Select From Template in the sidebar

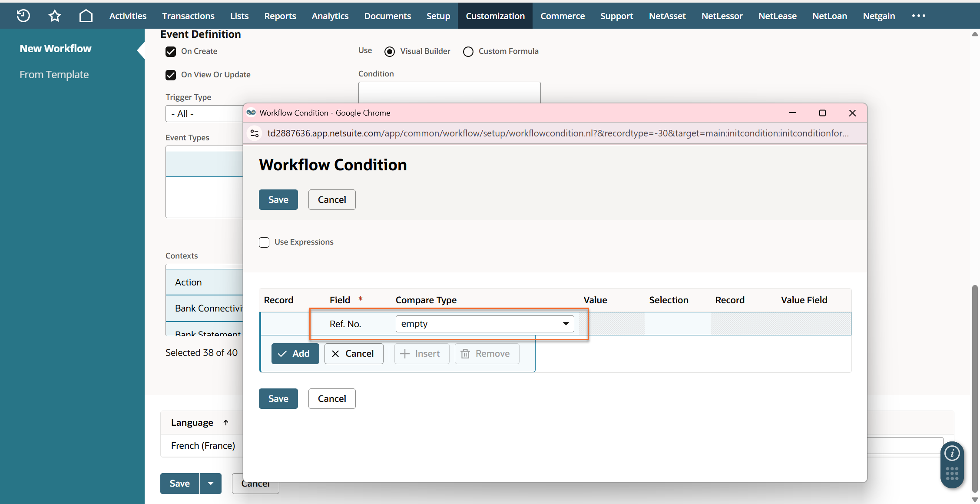[54, 75]
